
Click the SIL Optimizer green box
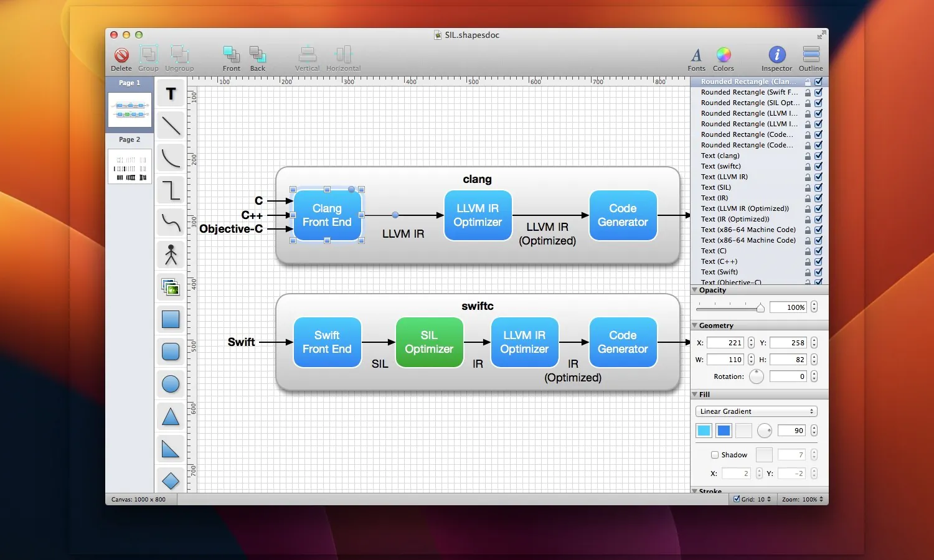[429, 342]
